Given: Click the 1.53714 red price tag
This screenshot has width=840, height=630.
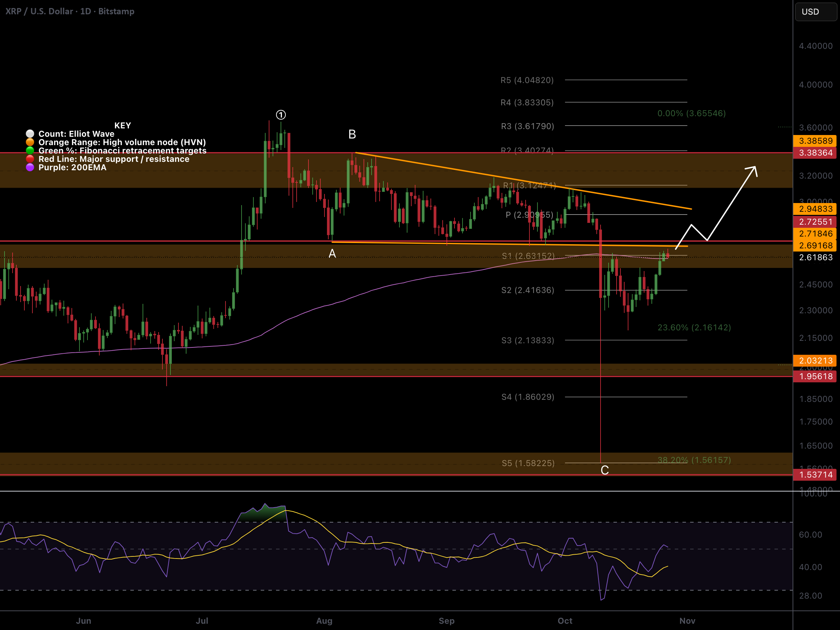Looking at the screenshot, I should [815, 474].
